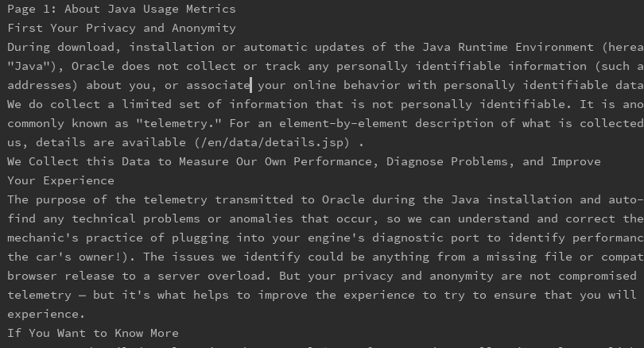Click 'Diagnose Problems,' in the heading line
Viewport: 644px width, 348px height.
click(x=450, y=161)
